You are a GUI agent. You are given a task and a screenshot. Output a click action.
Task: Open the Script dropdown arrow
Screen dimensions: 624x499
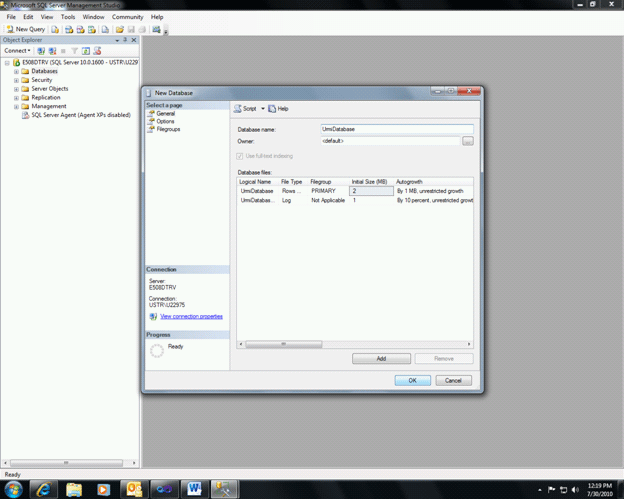263,109
